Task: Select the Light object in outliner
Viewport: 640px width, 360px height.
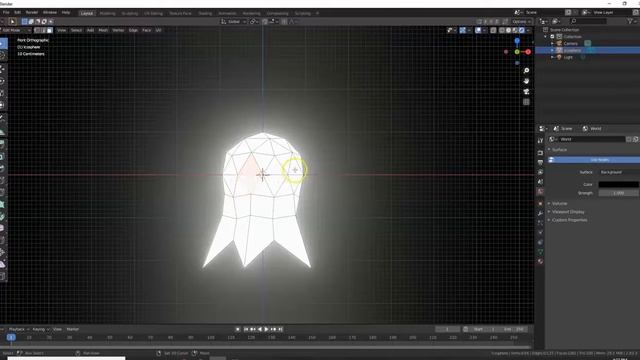Action: [x=568, y=58]
